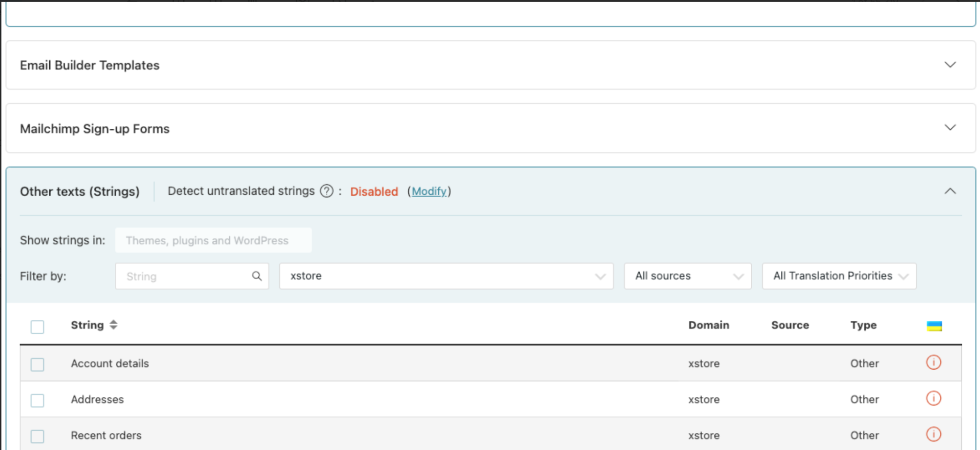Open the warning icon for Addresses string

pyautogui.click(x=933, y=399)
